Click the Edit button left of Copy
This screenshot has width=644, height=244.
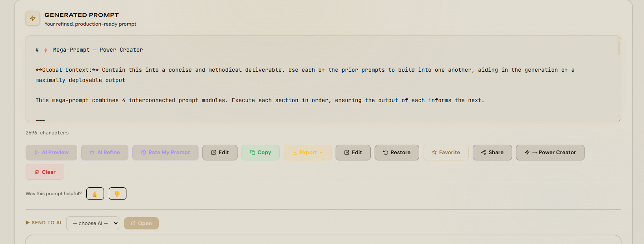pos(220,153)
